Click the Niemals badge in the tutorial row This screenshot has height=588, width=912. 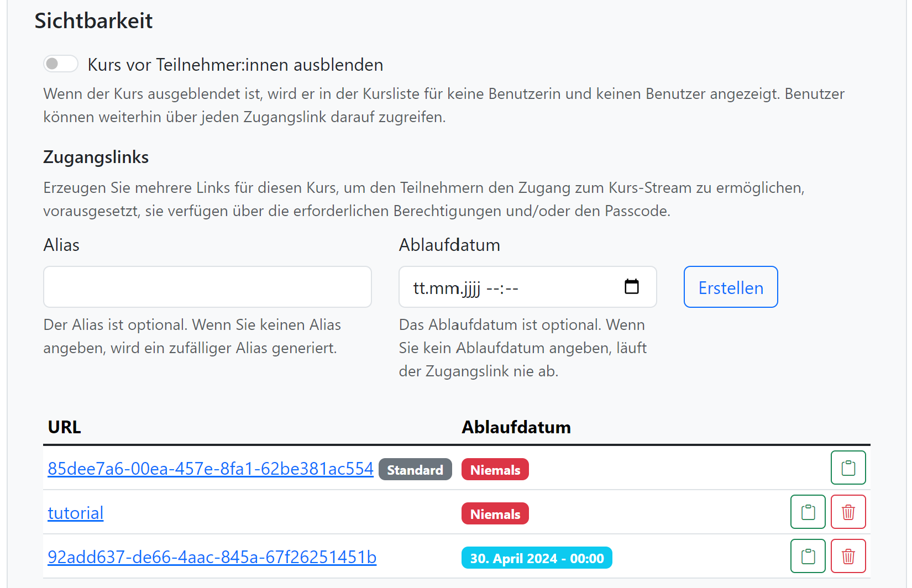click(495, 514)
